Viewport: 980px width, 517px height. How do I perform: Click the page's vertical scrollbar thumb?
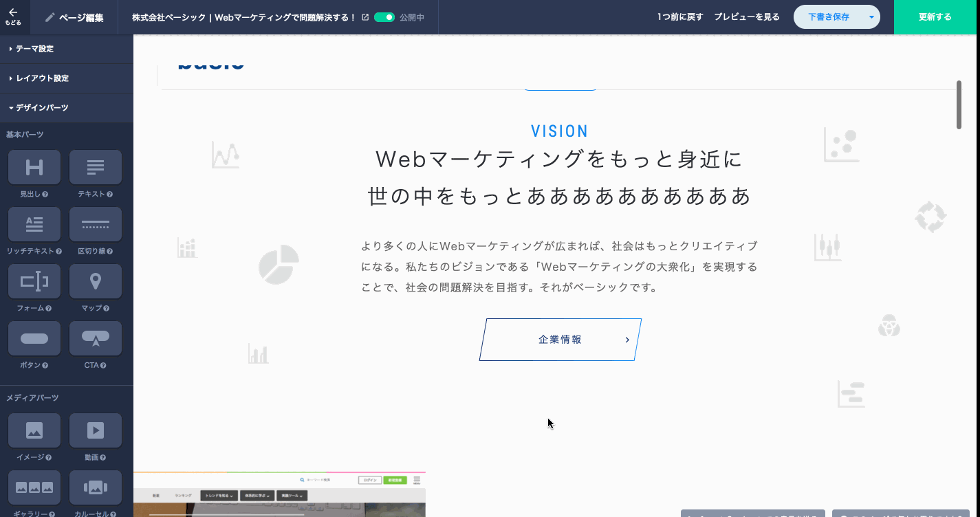(x=959, y=104)
